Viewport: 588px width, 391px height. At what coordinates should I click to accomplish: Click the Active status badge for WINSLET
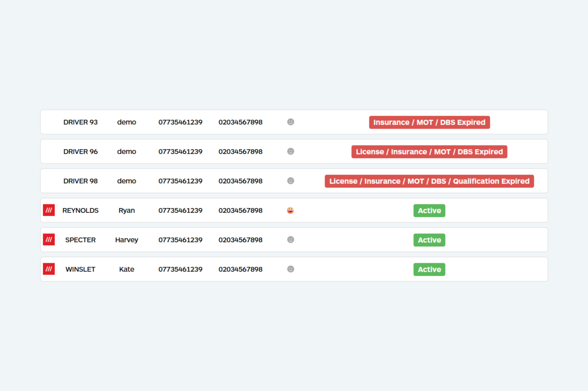[429, 270]
